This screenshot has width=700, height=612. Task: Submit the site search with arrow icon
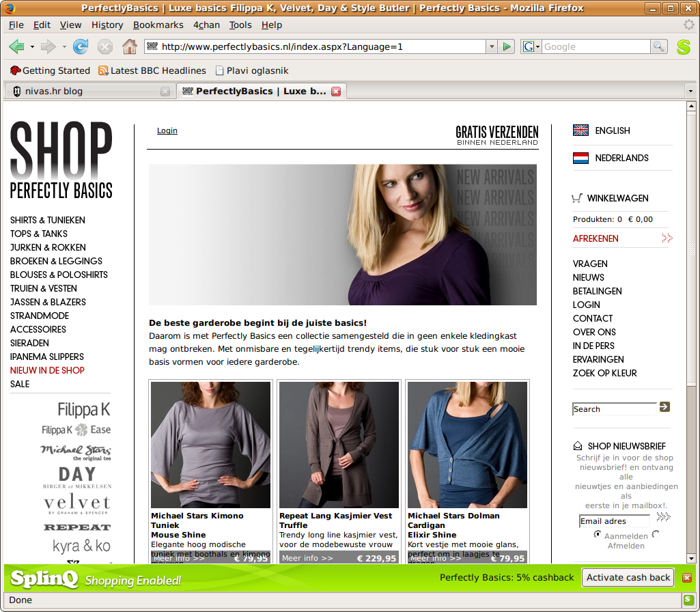point(664,407)
